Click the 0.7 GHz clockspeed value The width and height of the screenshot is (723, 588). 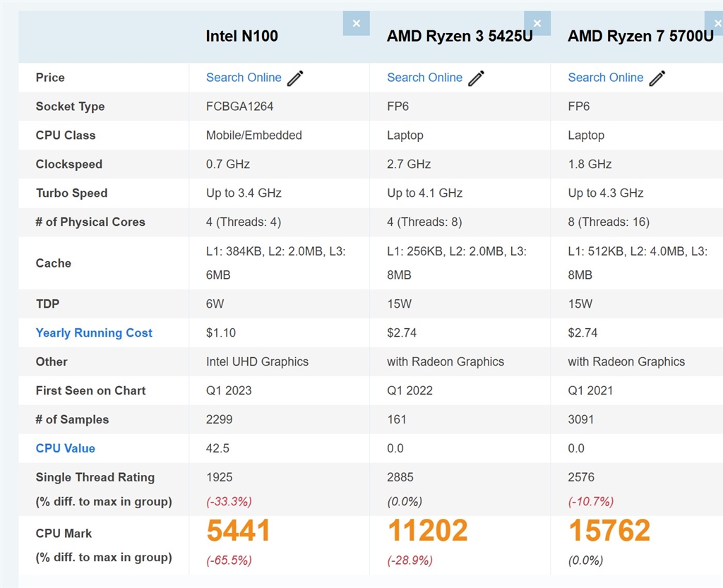(228, 164)
